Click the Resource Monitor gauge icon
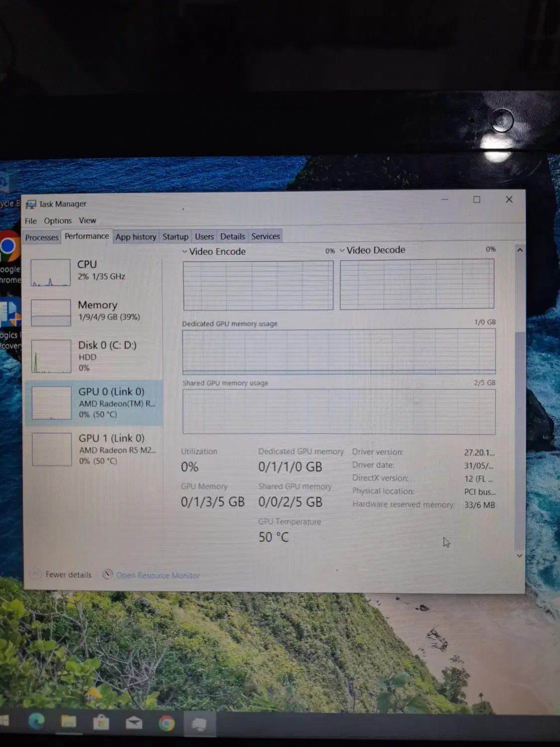Viewport: 560px width, 747px height. [x=108, y=574]
